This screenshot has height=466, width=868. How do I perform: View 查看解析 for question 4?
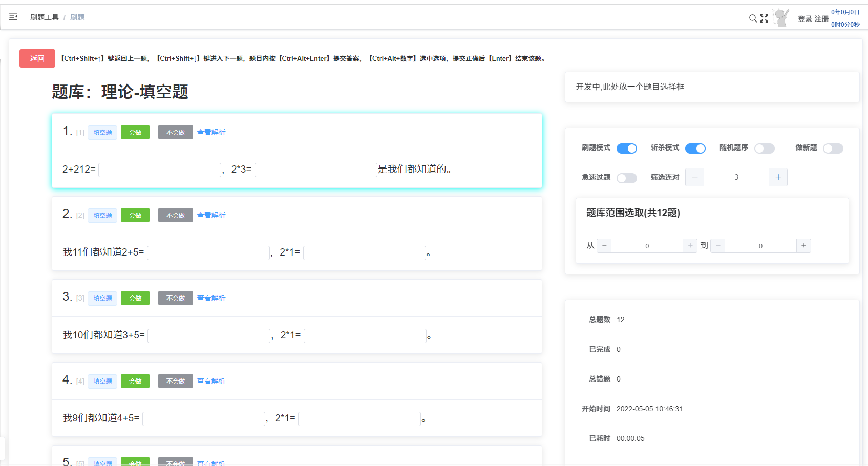click(211, 381)
